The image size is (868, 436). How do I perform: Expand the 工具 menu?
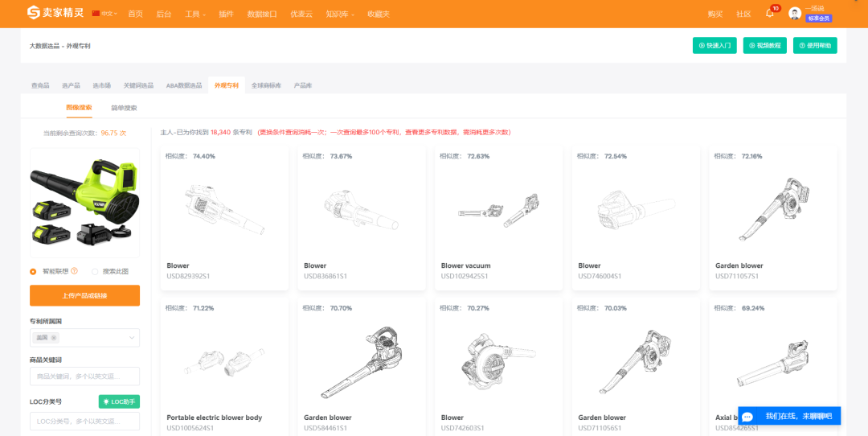[194, 14]
